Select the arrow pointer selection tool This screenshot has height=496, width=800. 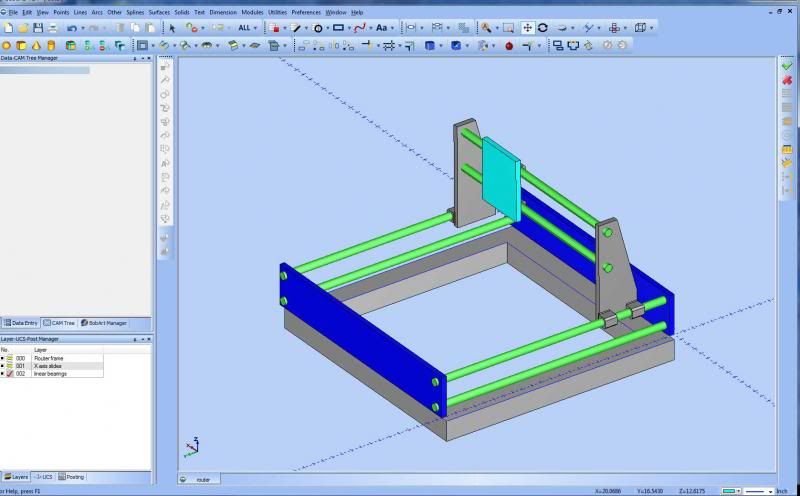(172, 28)
